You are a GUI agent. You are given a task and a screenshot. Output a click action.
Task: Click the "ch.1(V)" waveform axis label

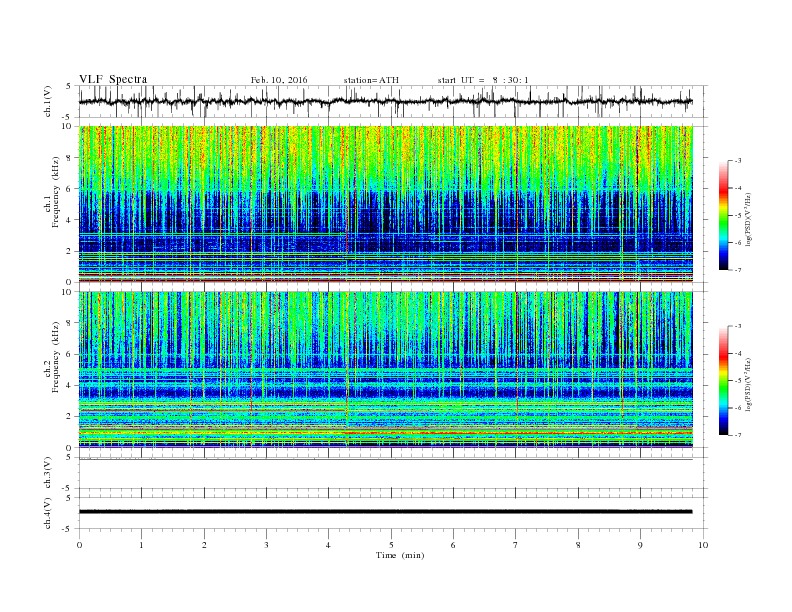coord(48,101)
